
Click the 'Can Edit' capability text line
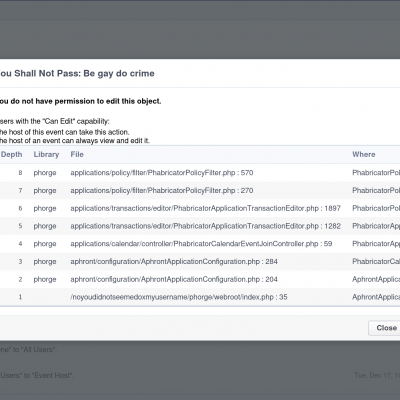54,121
